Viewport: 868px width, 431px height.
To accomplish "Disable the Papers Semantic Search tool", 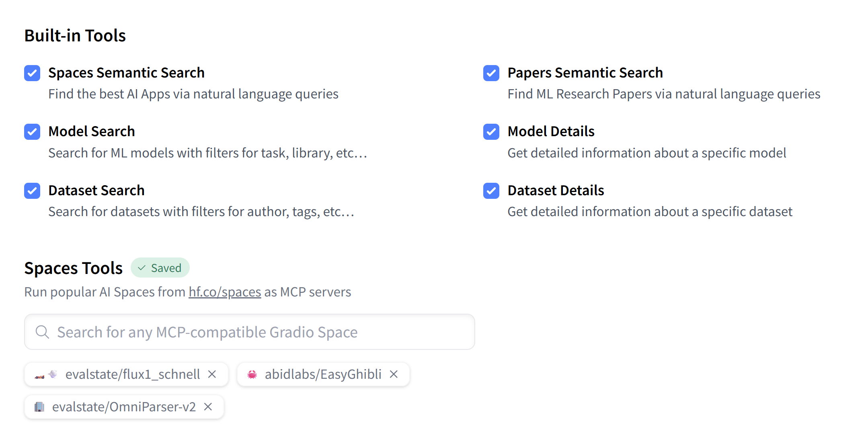I will point(491,73).
